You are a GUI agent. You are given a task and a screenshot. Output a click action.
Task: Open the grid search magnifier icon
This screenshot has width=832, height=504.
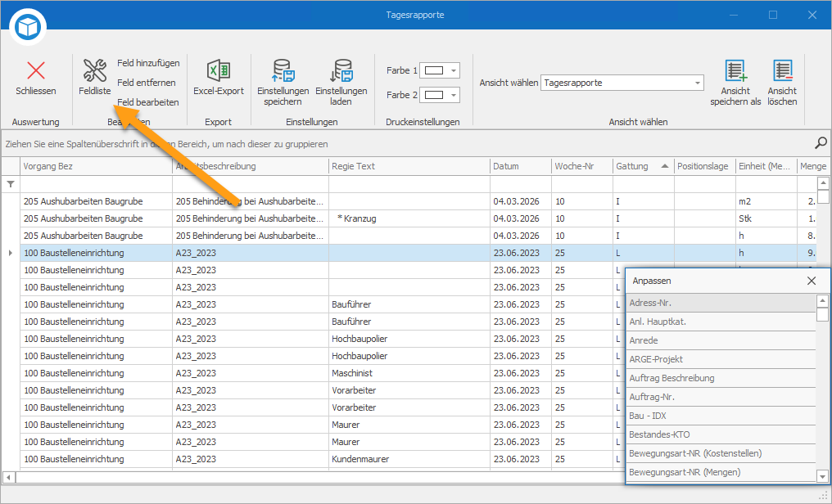(x=821, y=143)
